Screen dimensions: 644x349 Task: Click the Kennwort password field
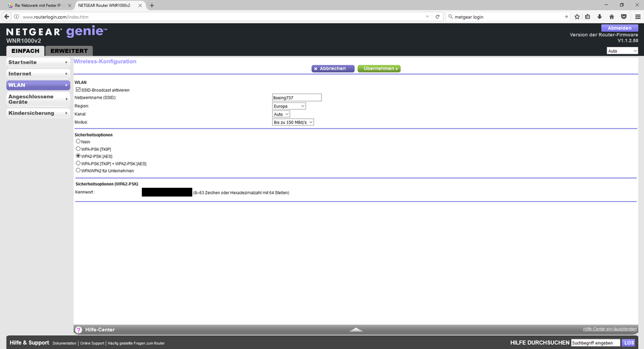(167, 192)
